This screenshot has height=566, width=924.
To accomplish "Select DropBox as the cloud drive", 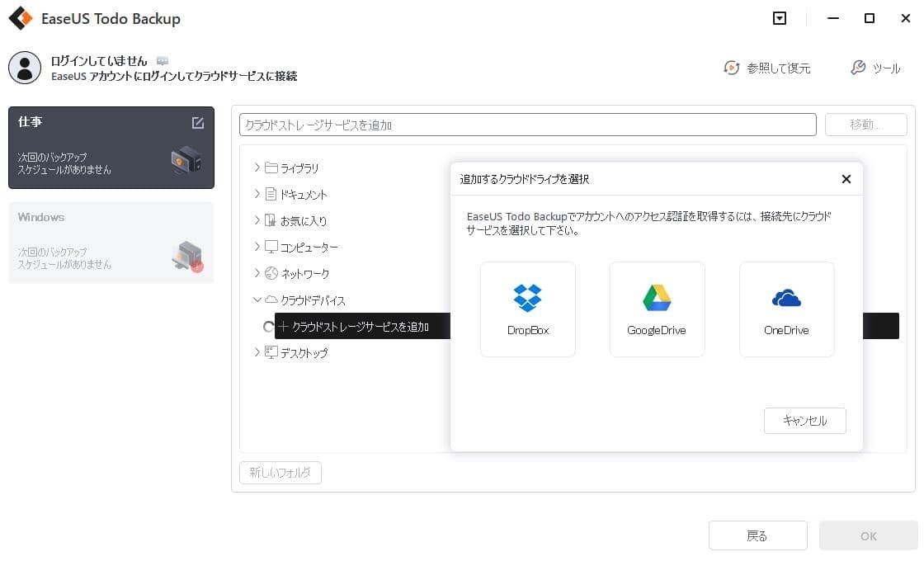I will [x=527, y=309].
